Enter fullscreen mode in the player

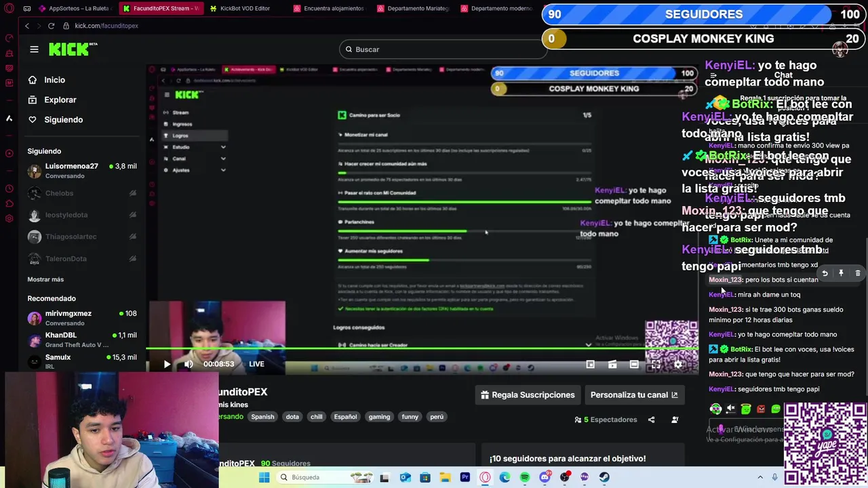pyautogui.click(x=656, y=365)
